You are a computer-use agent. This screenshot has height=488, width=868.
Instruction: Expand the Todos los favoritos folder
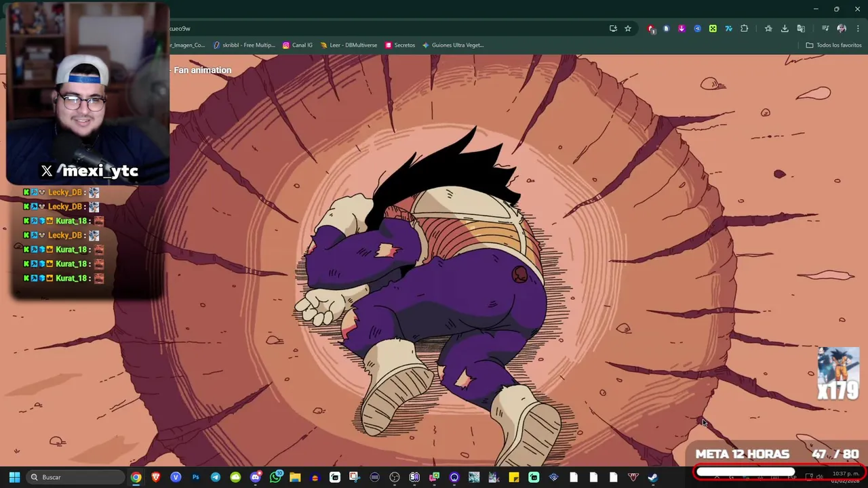[x=833, y=45]
